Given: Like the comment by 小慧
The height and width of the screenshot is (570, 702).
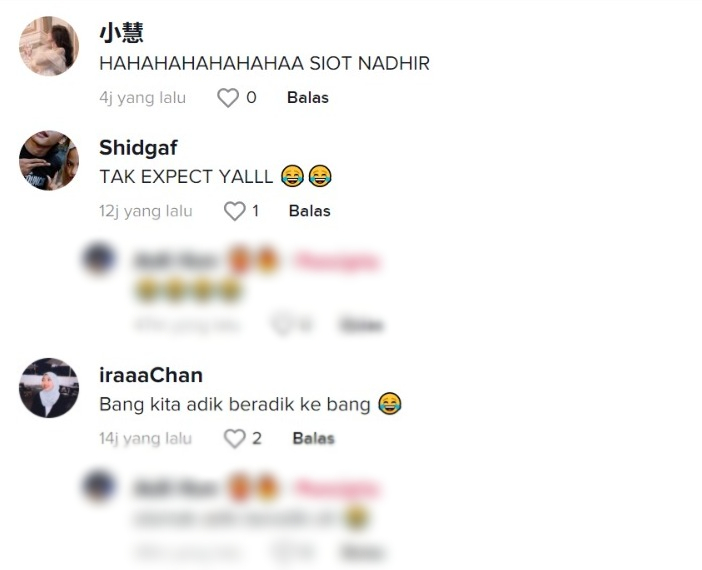Looking at the screenshot, I should [228, 98].
